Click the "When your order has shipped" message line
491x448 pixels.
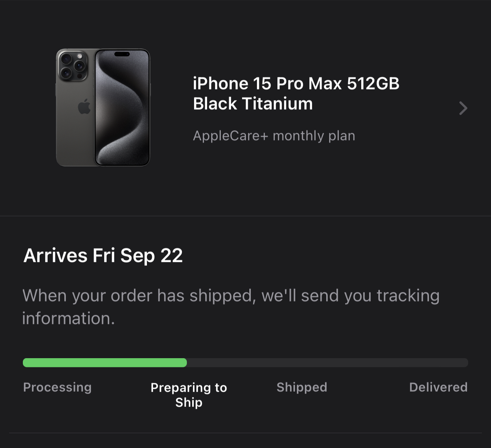point(231,296)
